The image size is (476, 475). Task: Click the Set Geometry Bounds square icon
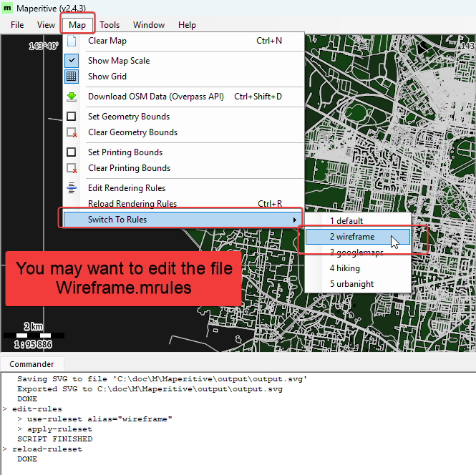point(72,117)
